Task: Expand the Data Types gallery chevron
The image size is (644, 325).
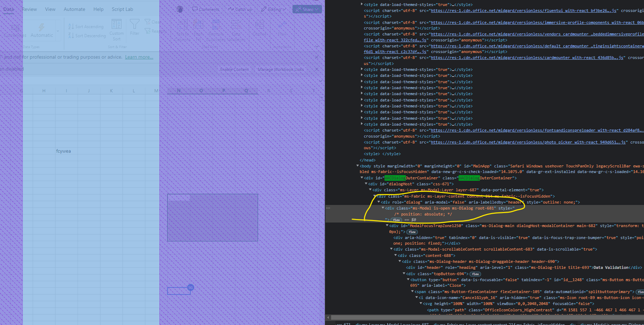Action: [x=58, y=31]
